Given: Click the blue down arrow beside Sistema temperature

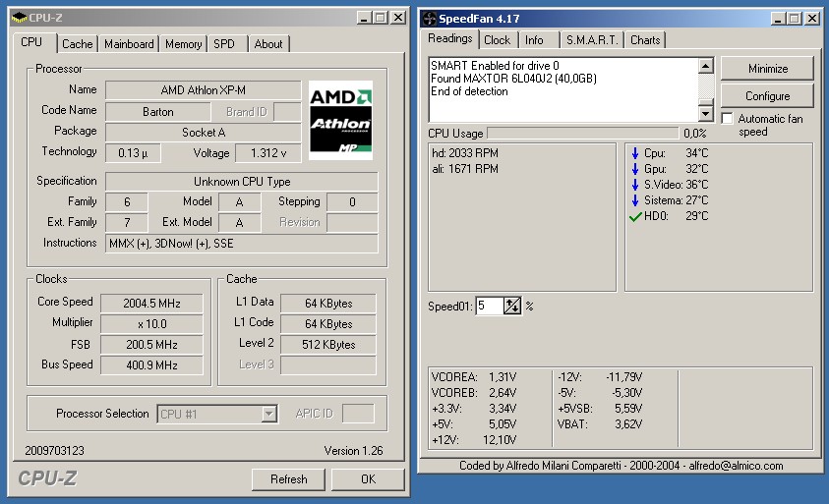Looking at the screenshot, I should [635, 200].
